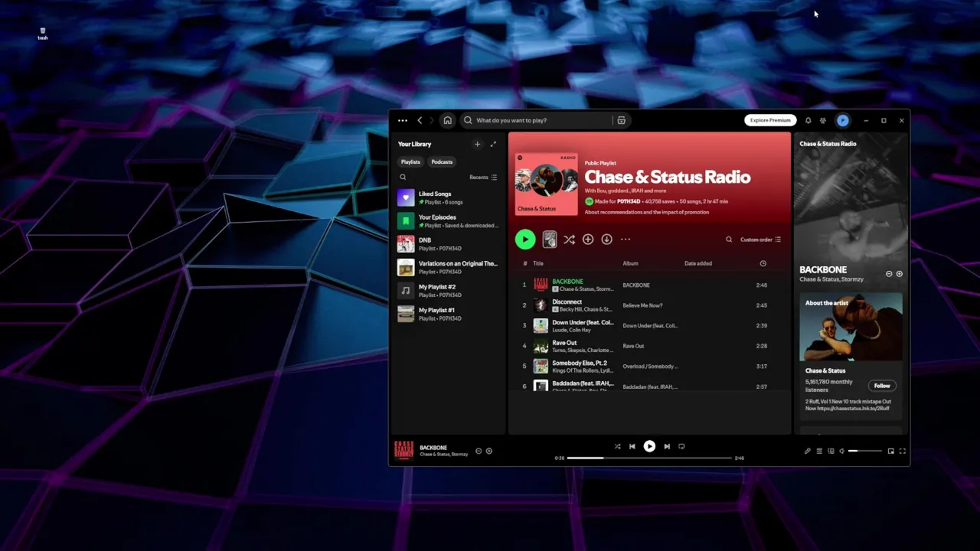The image size is (980, 551).
Task: Open the notifications bell
Action: coord(808,120)
